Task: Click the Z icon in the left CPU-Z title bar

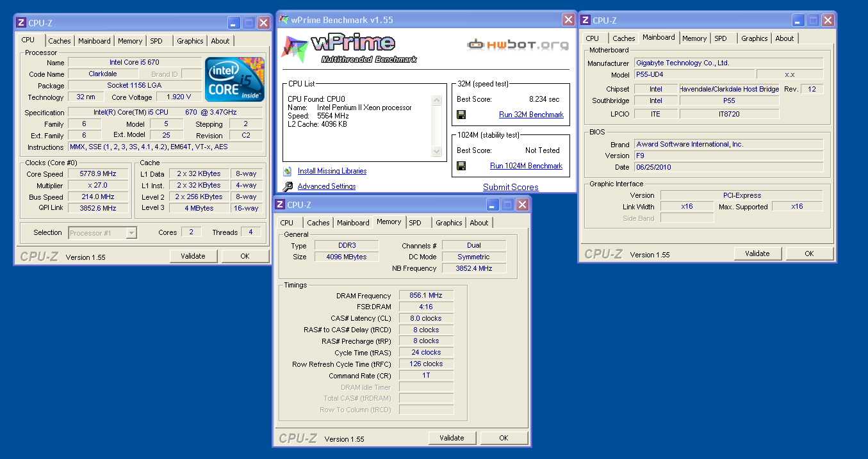Action: 21,22
